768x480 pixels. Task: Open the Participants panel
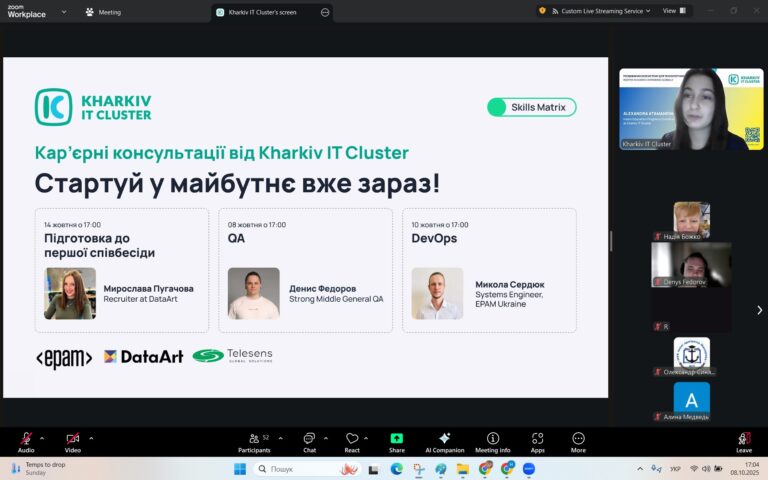point(254,442)
